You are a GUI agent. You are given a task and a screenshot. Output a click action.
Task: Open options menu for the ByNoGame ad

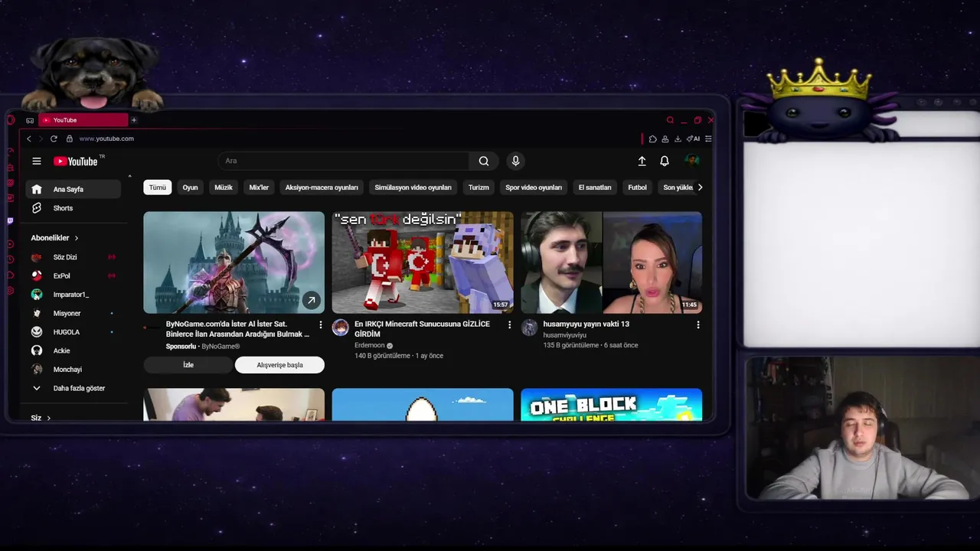pyautogui.click(x=321, y=324)
